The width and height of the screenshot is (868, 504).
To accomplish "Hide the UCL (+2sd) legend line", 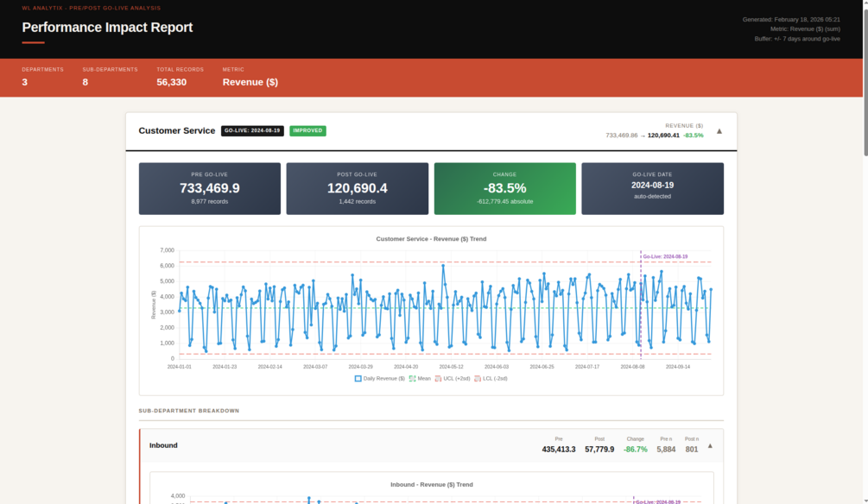I will click(x=453, y=378).
